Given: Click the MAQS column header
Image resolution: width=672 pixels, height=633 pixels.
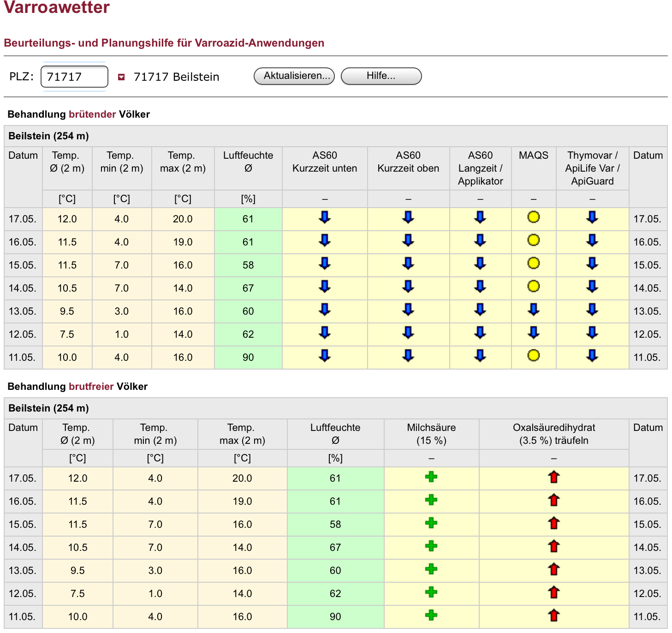Looking at the screenshot, I should click(x=533, y=155).
